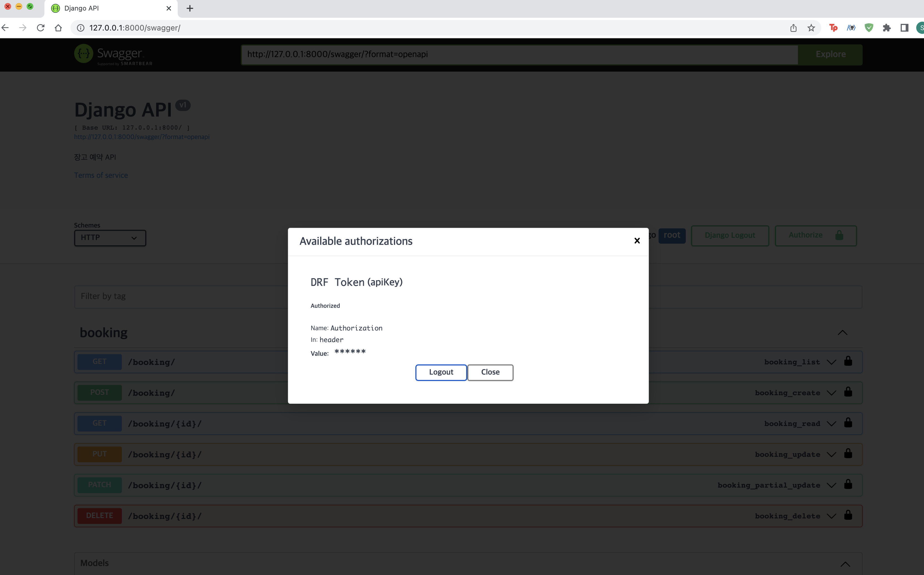924x575 pixels.
Task: Open a new browser tab
Action: [x=190, y=8]
